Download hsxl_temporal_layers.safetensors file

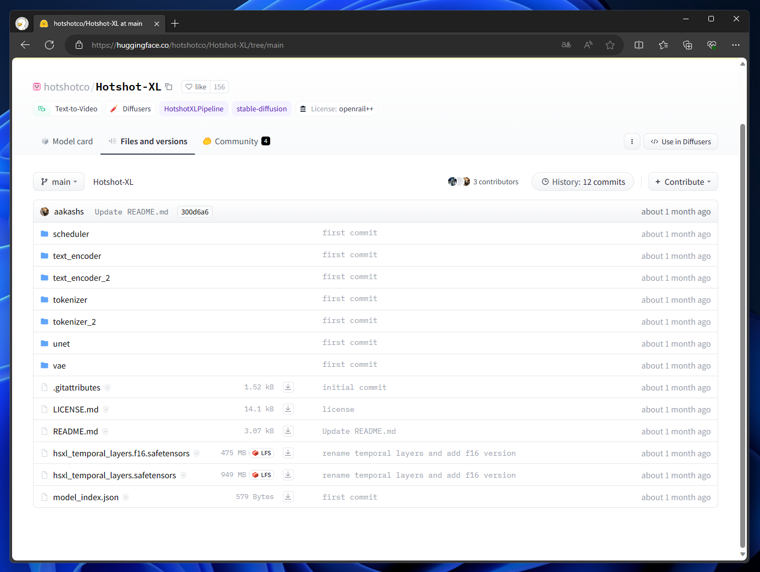(x=288, y=475)
